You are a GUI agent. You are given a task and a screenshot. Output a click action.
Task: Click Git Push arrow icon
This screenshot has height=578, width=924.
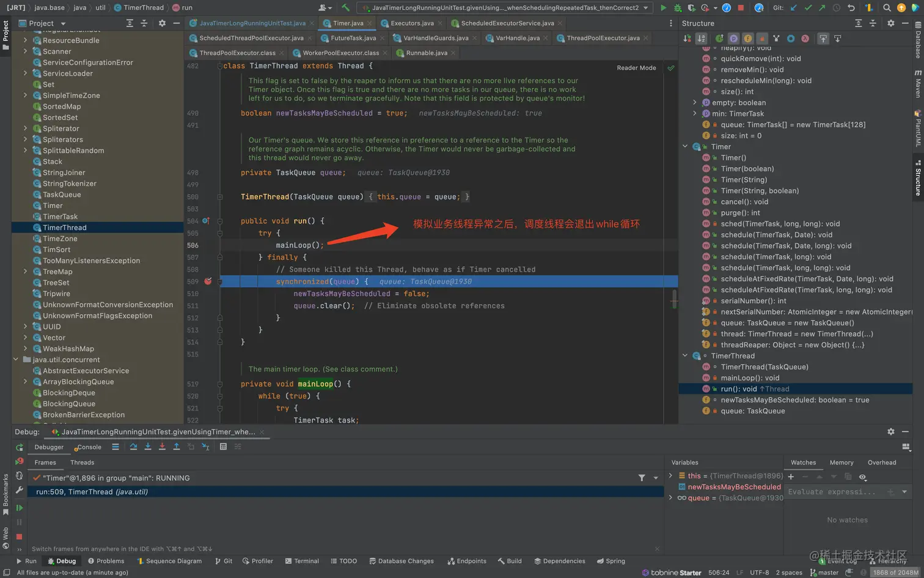822,8
